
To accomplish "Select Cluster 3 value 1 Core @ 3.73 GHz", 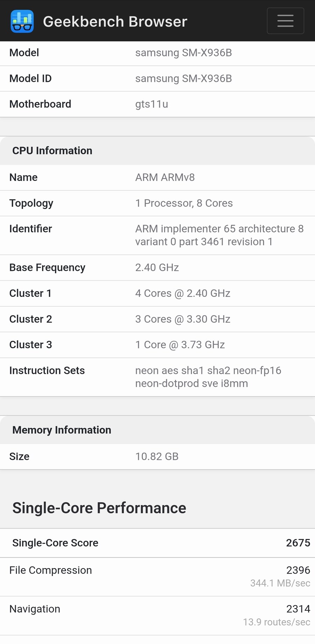I will 180,345.
